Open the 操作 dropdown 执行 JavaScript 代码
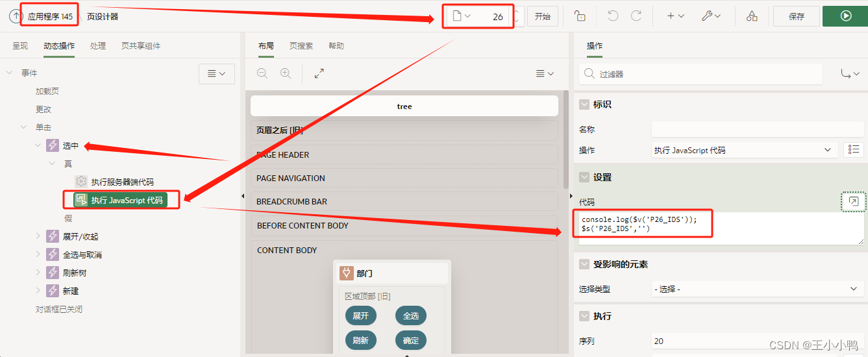Image resolution: width=868 pixels, height=357 pixels. 744,150
